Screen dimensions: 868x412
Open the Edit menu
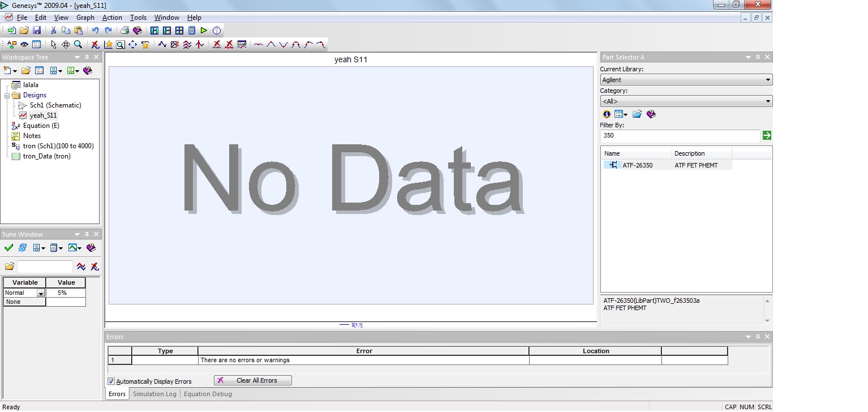(41, 18)
